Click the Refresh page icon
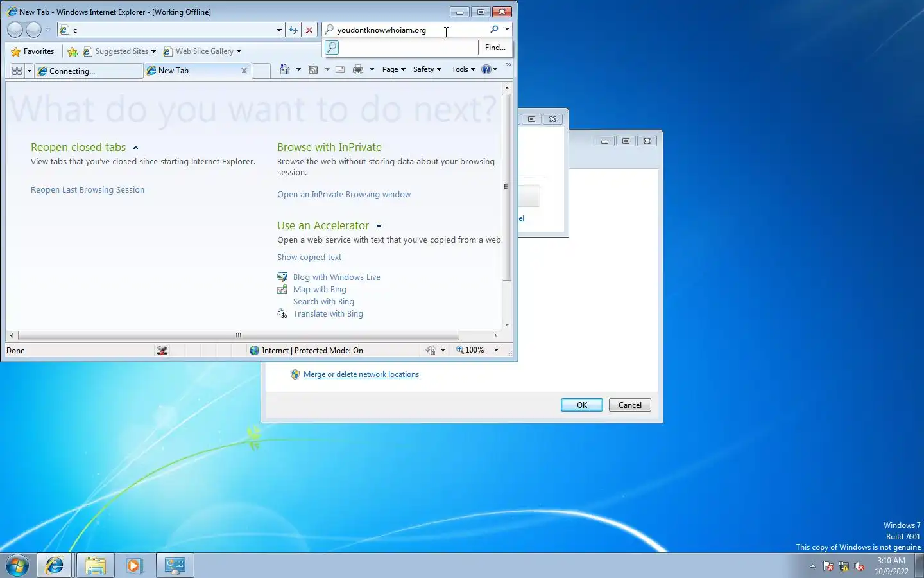Screen dimensions: 924x578 pos(293,30)
